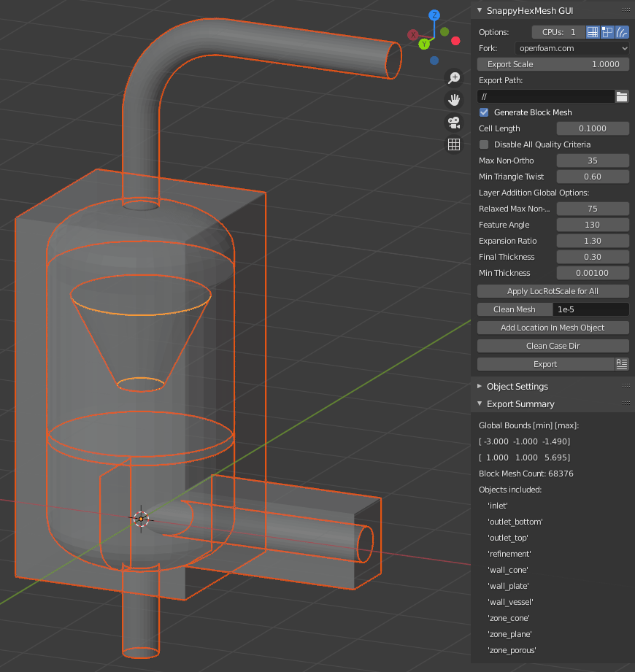
Task: Collapse the SnappyHexMesh GUI panel
Action: coord(480,11)
